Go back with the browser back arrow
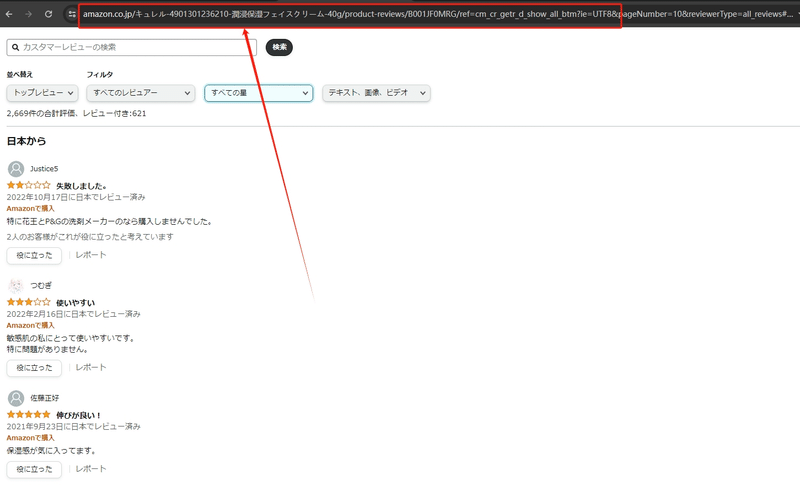Screen dimensions: 800x488 pos(9,14)
